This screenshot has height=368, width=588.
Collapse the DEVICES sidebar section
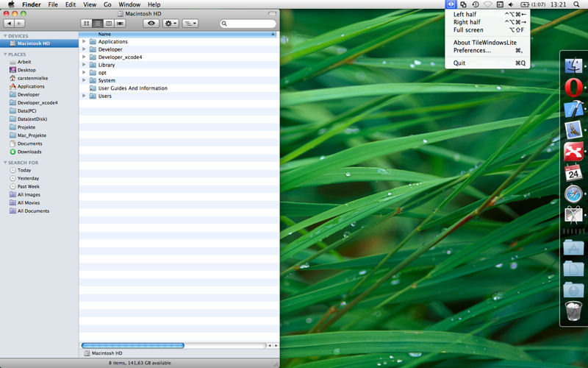5,36
